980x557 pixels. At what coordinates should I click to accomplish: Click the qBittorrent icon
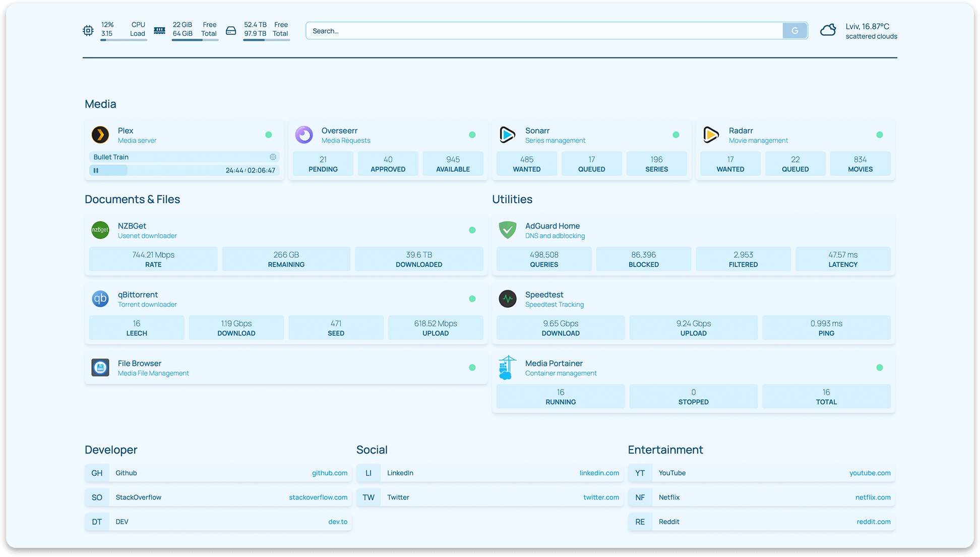coord(100,299)
